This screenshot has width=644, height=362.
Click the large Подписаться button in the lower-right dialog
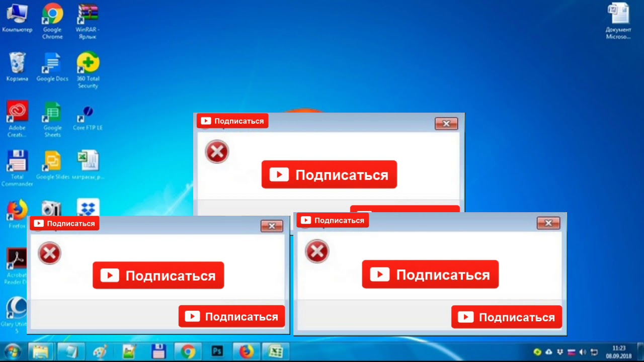coord(430,274)
